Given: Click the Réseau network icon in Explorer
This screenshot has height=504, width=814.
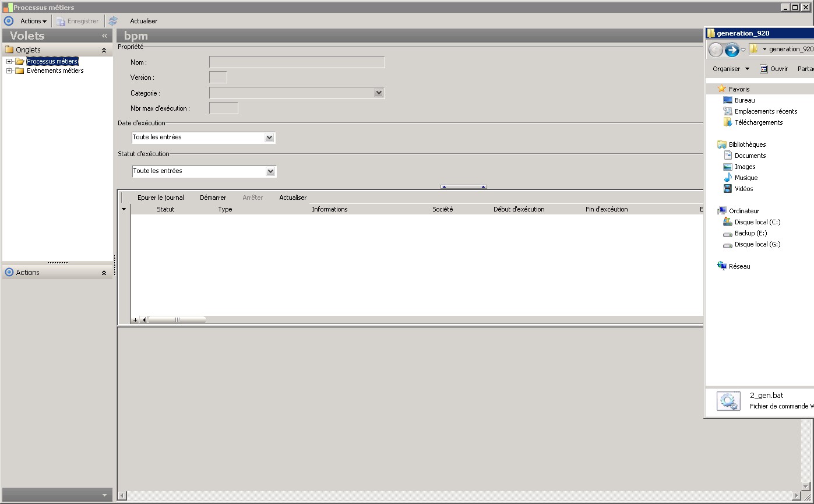Looking at the screenshot, I should [x=722, y=266].
